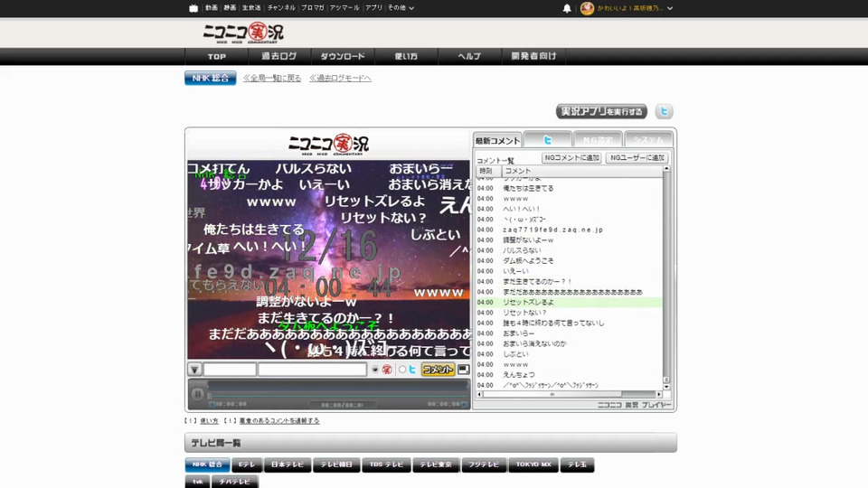The image size is (868, 488).
Task: Click the NHK総合 channel badge near the top
Action: 211,78
